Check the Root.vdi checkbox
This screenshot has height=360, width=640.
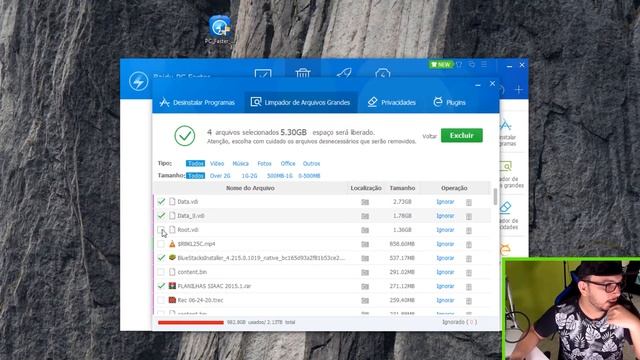[161, 230]
